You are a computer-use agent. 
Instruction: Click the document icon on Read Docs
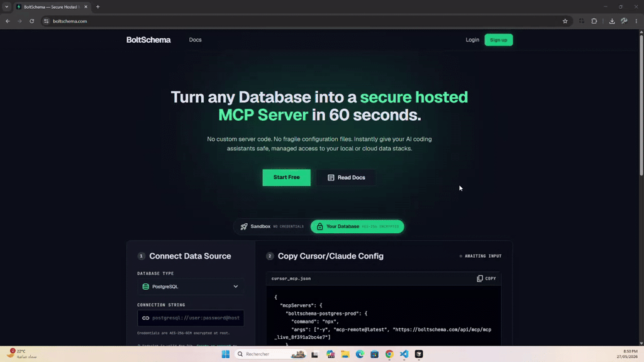tap(331, 177)
